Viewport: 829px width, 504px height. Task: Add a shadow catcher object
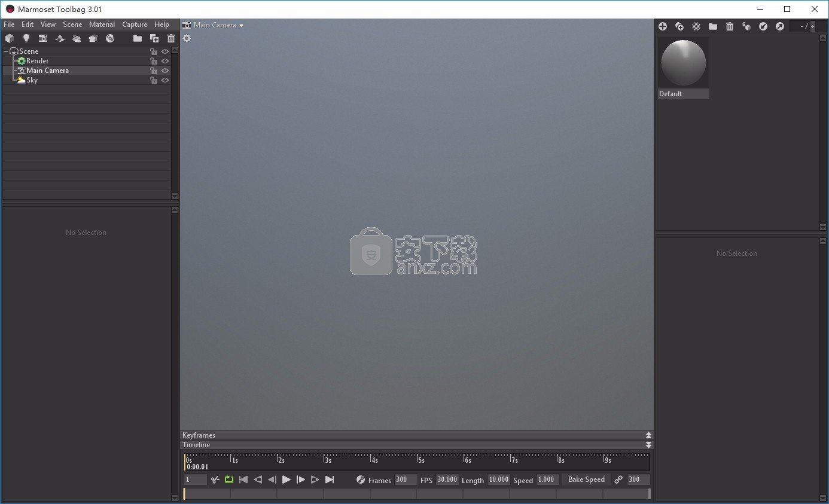click(x=60, y=38)
